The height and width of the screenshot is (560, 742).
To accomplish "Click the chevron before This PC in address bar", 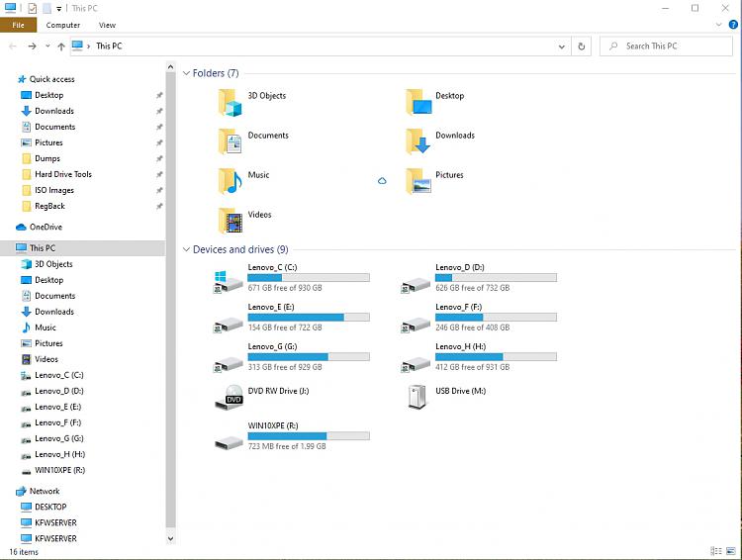I will 88,47.
